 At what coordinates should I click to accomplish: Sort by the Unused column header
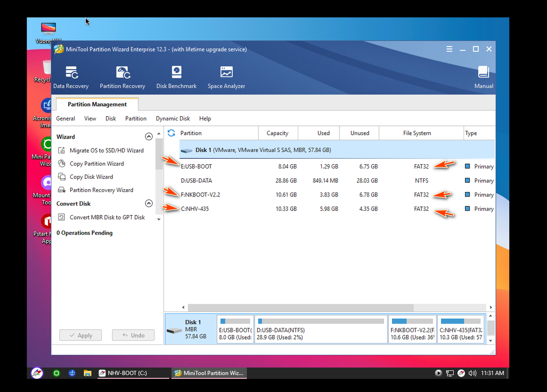coord(360,133)
